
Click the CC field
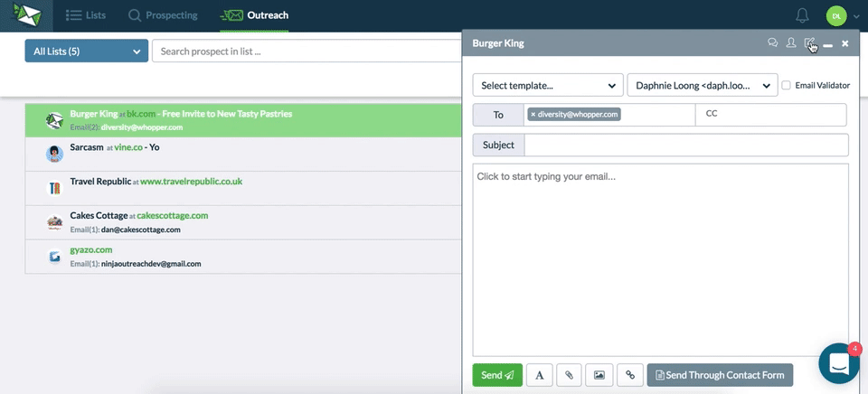coord(770,115)
